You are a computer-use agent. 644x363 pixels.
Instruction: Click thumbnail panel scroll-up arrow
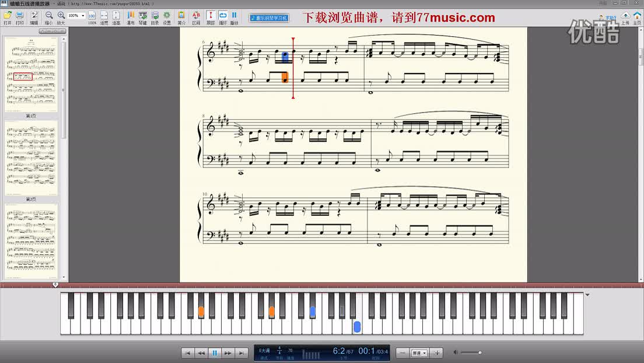click(63, 39)
